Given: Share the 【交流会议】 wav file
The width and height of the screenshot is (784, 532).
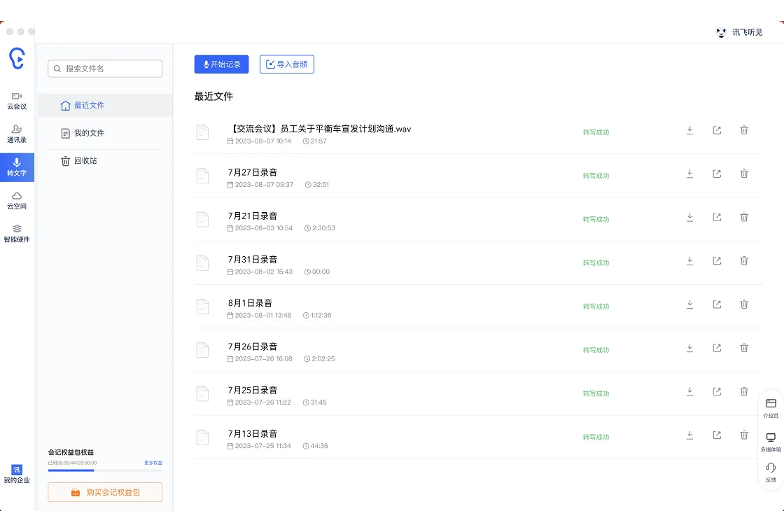Looking at the screenshot, I should [717, 130].
